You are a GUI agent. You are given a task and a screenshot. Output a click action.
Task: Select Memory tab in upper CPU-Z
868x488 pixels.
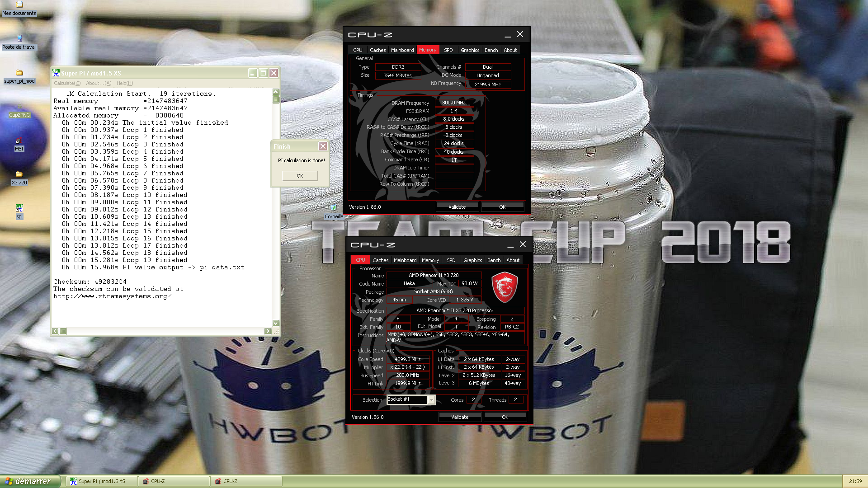click(428, 50)
